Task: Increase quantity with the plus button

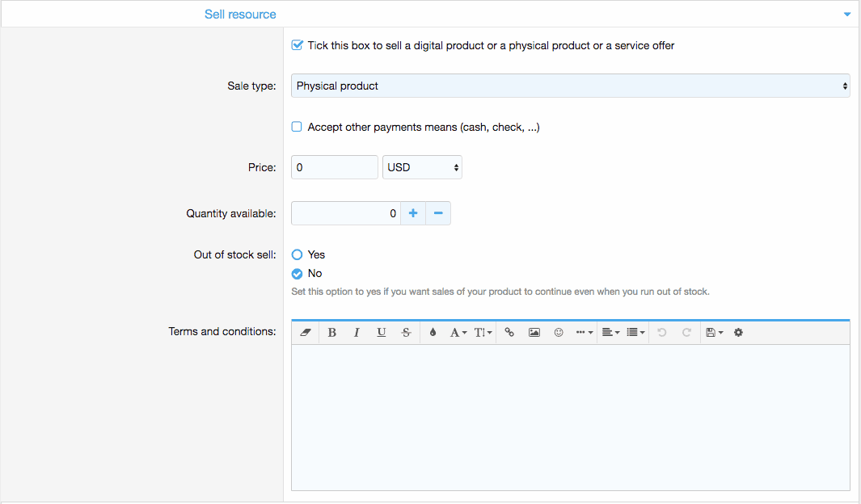Action: [x=412, y=213]
